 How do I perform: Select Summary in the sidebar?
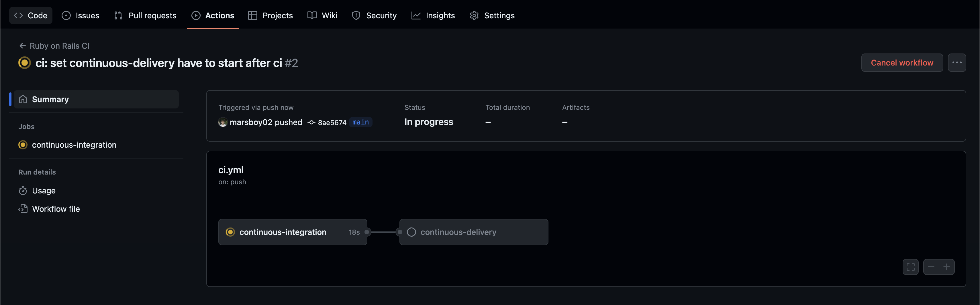(x=96, y=99)
